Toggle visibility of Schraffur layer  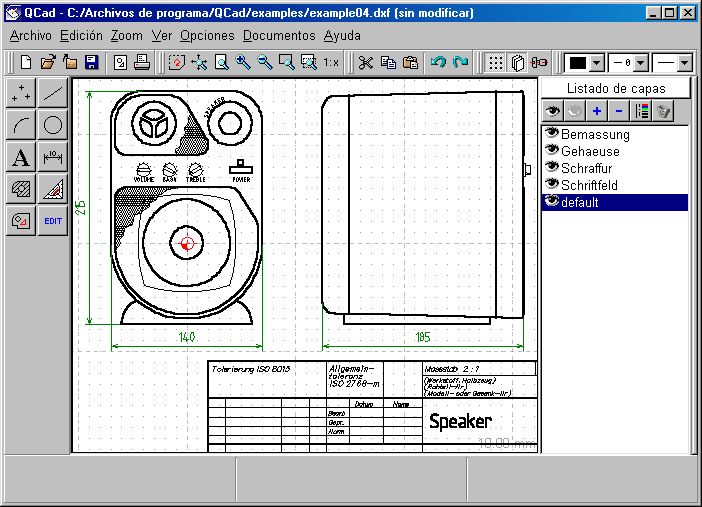pyautogui.click(x=550, y=168)
